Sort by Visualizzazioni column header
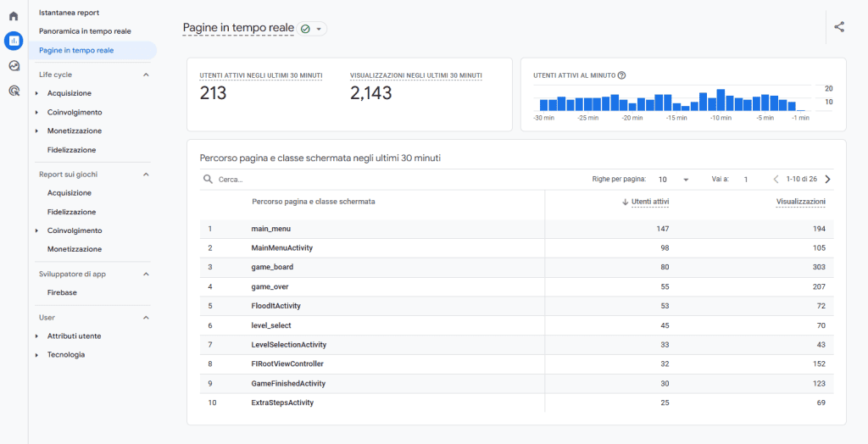The height and width of the screenshot is (444, 868). coord(800,202)
